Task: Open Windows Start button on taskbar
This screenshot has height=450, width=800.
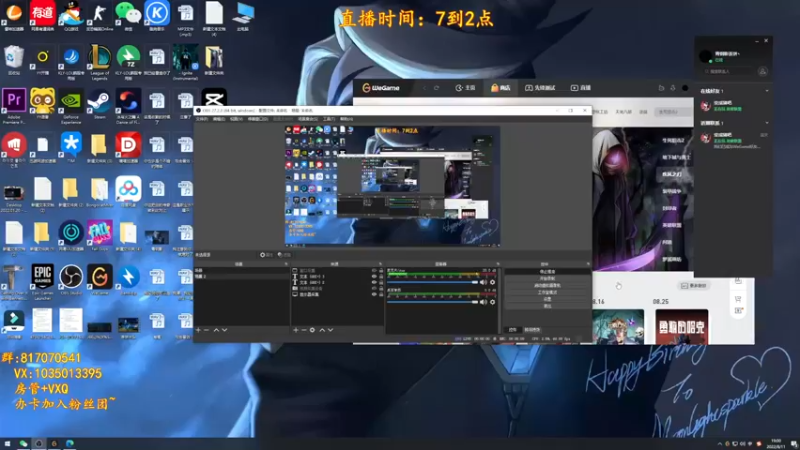Action: pos(7,443)
